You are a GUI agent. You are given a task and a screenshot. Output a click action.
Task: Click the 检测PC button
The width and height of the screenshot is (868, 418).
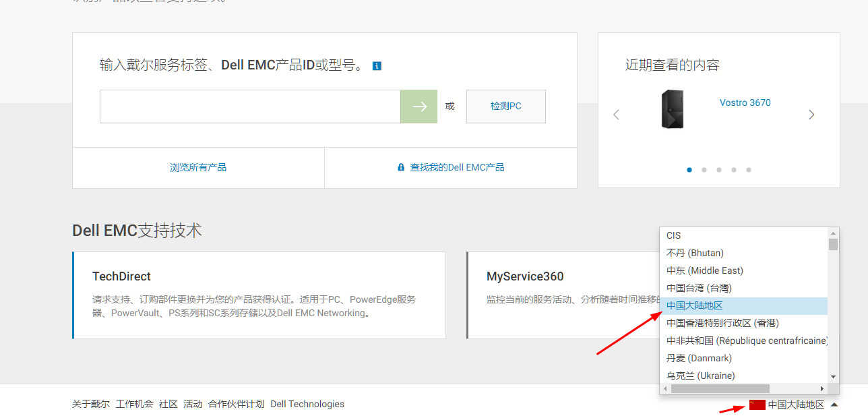click(506, 107)
